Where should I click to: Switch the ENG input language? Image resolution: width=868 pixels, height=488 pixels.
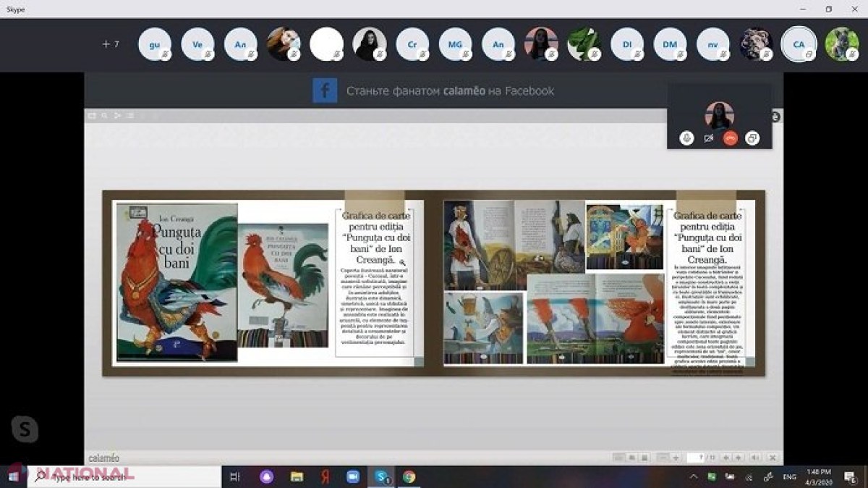789,476
